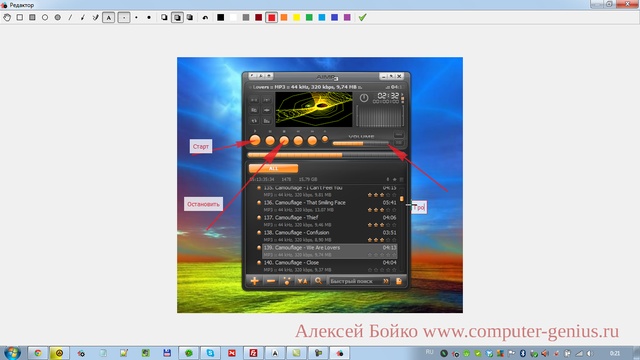The height and width of the screenshot is (360, 640).
Task: Click the 'Быстрый поиск' quick search field
Action: coord(359,281)
